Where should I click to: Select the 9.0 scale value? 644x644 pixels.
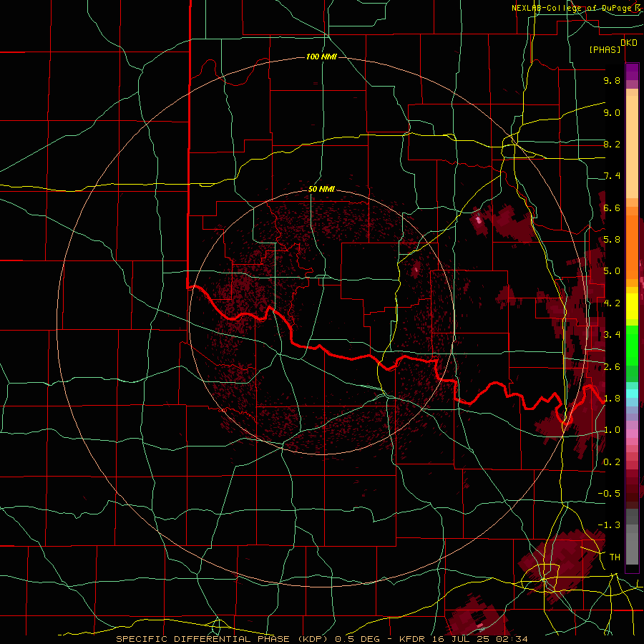tap(612, 112)
